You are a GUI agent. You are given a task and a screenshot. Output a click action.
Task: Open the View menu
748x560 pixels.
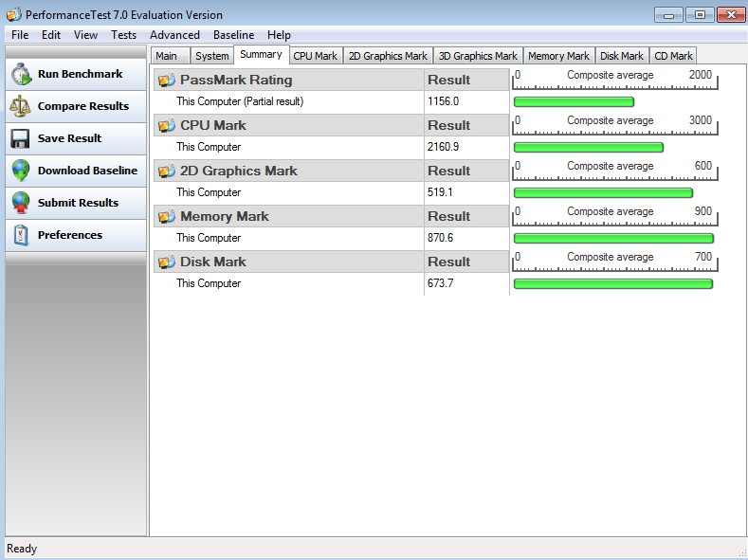tap(86, 35)
